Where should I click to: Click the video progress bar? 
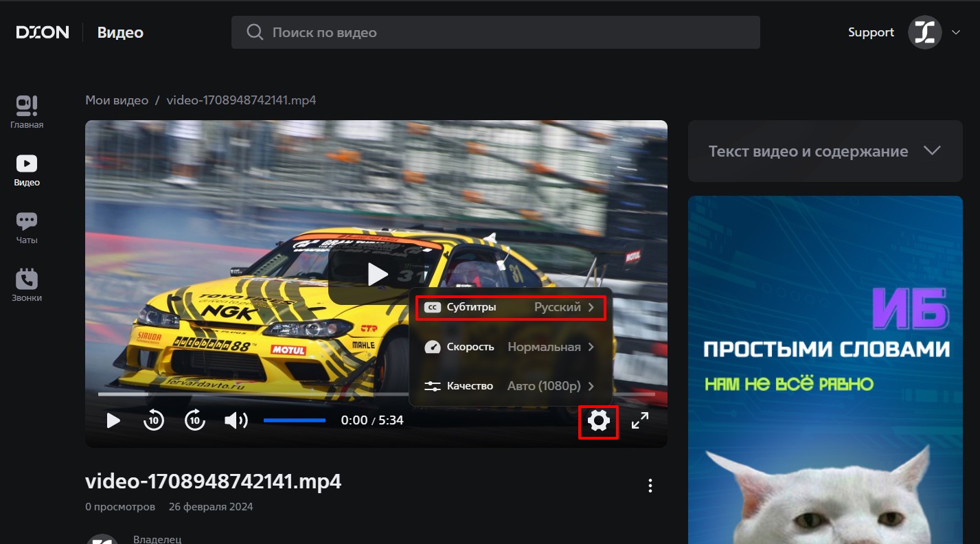tap(376, 394)
